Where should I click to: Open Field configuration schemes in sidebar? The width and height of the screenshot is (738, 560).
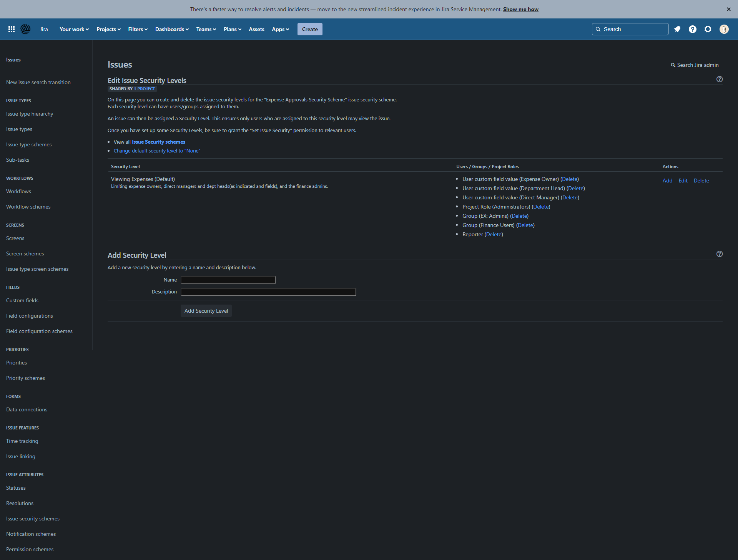tap(39, 331)
